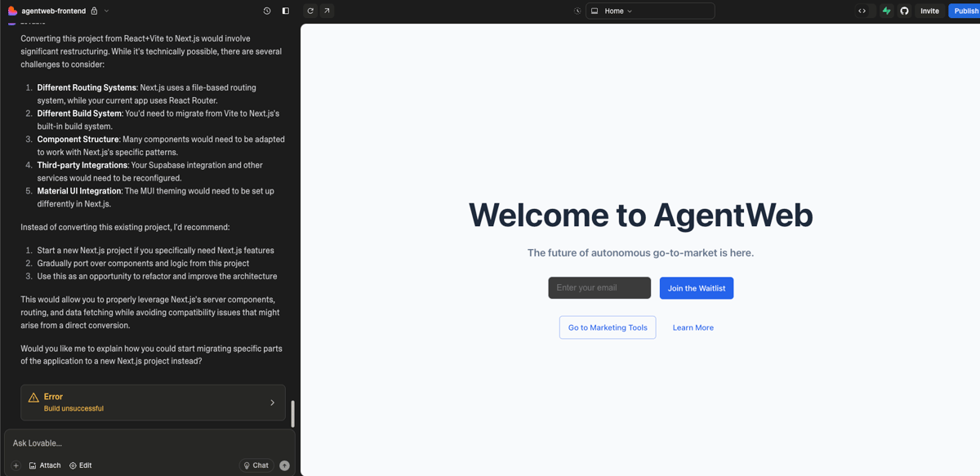The height and width of the screenshot is (476, 980).
Task: Click the plus icon in chat box
Action: pyautogui.click(x=16, y=465)
